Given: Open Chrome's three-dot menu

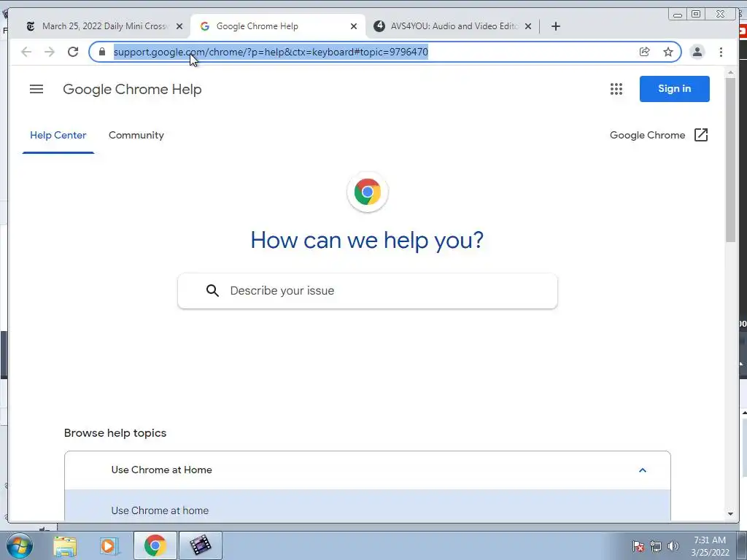Looking at the screenshot, I should (x=721, y=52).
